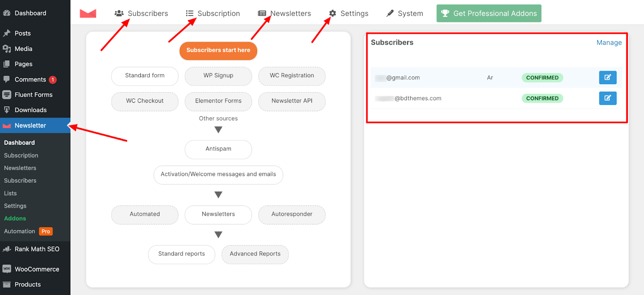Open Activation/Welcome messages and emails
This screenshot has height=295, width=644.
[x=218, y=174]
